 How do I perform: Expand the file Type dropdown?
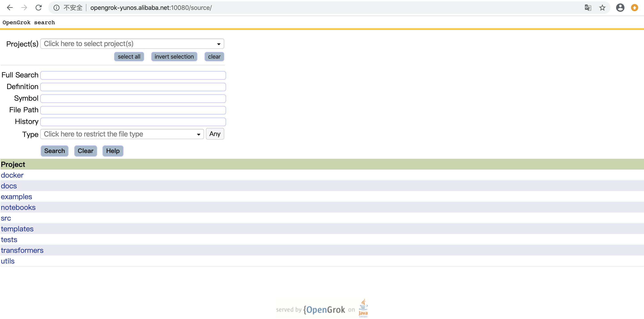(122, 134)
